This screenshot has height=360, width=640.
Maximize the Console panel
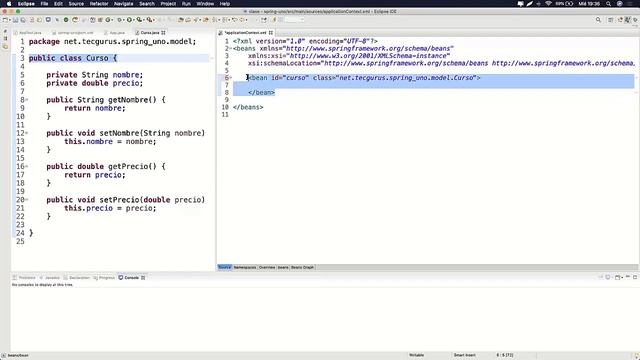pyautogui.click(x=635, y=277)
